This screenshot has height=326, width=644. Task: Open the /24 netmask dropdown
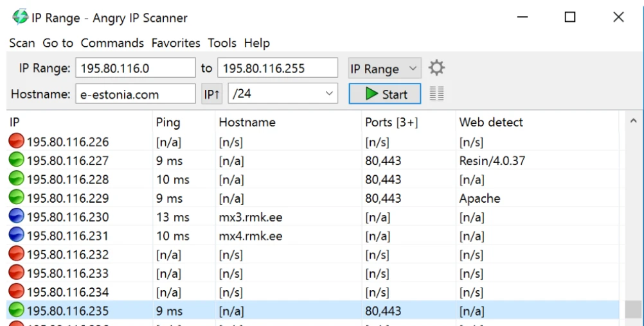pyautogui.click(x=283, y=94)
